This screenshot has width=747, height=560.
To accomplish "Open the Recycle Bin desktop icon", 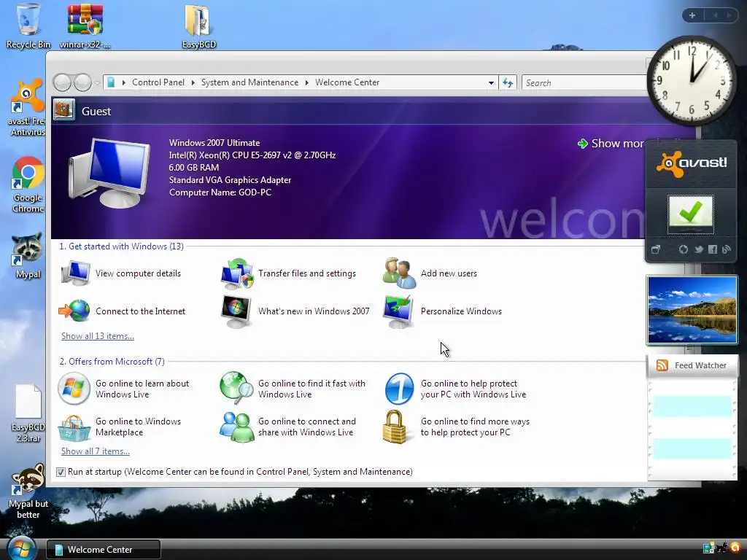I will pyautogui.click(x=28, y=26).
